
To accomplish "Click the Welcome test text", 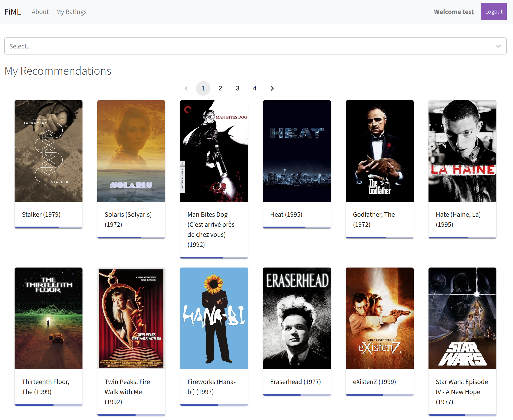I will [x=454, y=12].
